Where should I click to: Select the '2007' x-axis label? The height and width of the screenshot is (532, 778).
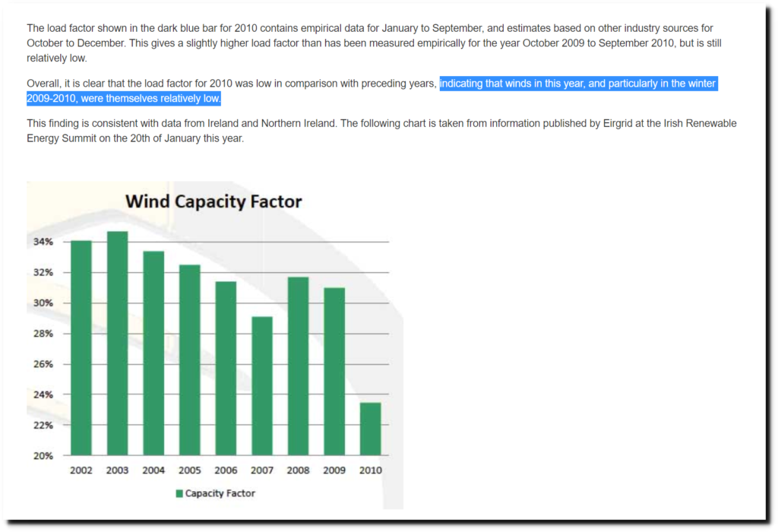(262, 470)
